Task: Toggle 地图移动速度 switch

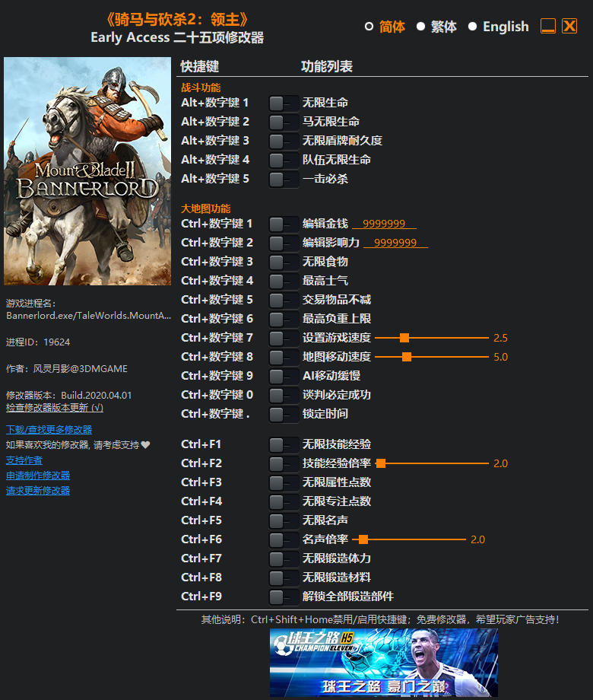Action: (284, 358)
